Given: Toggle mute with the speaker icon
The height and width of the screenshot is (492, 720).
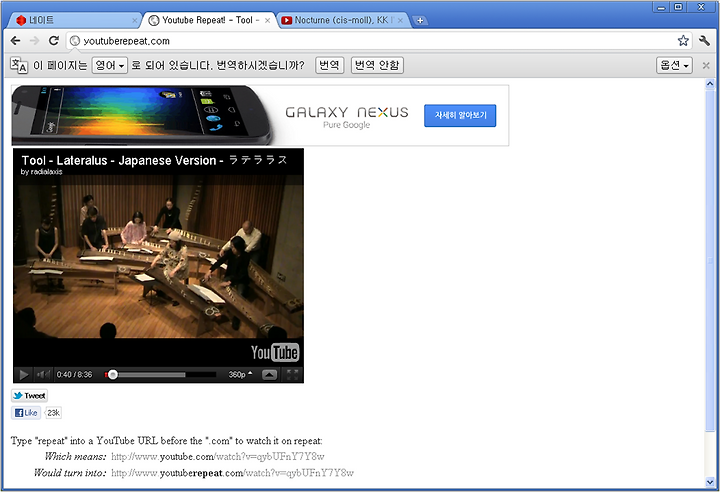Looking at the screenshot, I should coord(43,374).
